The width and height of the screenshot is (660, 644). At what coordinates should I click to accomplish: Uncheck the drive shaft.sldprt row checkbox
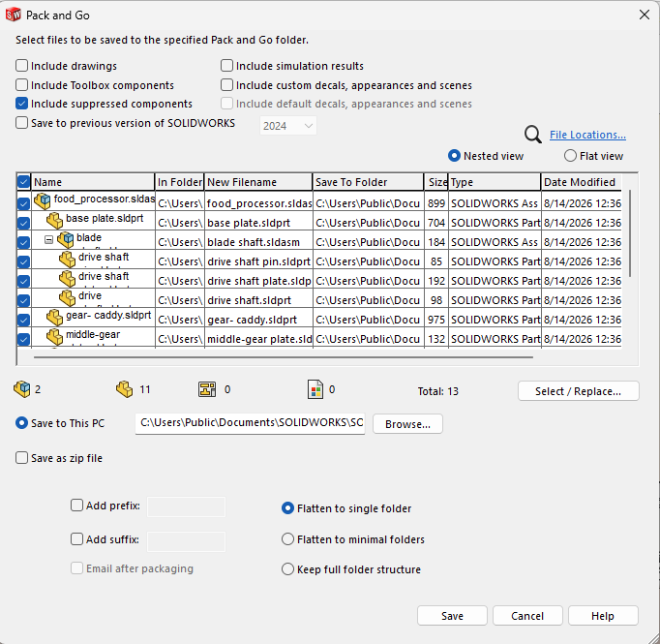23,301
